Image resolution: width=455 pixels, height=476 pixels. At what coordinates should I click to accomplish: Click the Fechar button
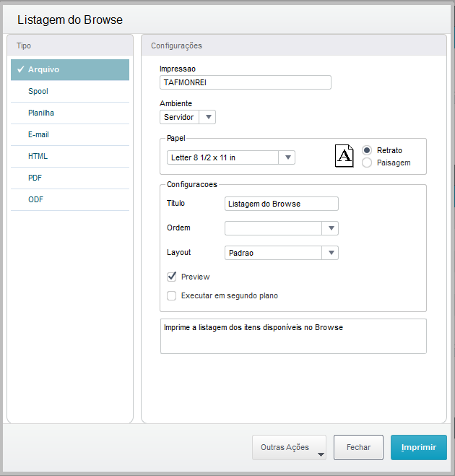point(358,448)
